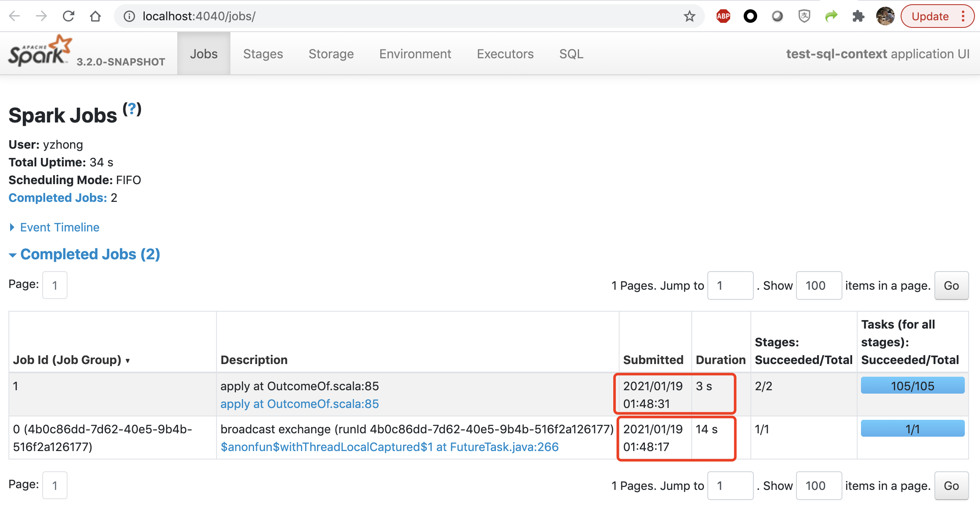The image size is (980, 522).
Task: Open the SQL tab
Action: [x=571, y=54]
